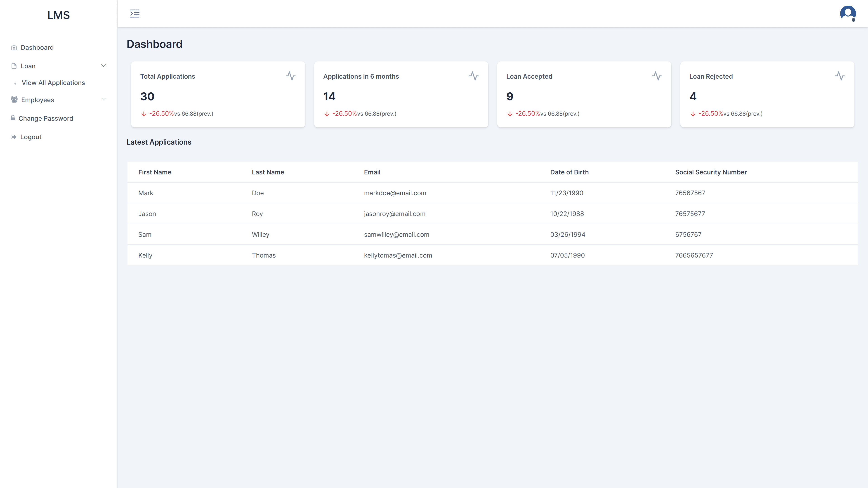This screenshot has width=868, height=488.
Task: Click Loan Accepted activity icon
Action: 656,76
